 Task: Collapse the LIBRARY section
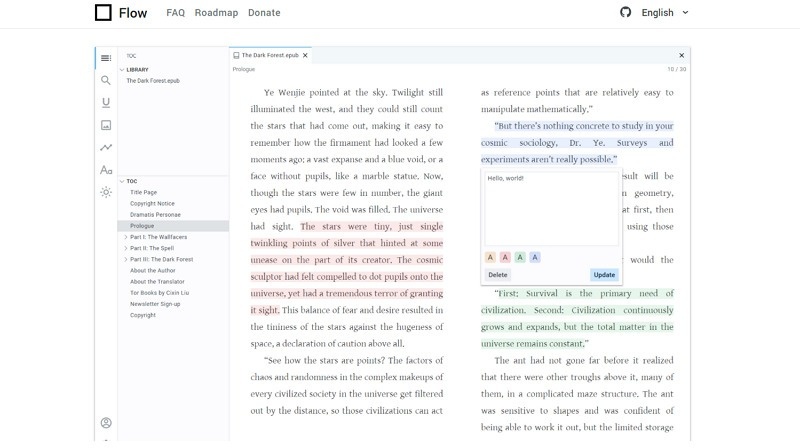pos(122,69)
